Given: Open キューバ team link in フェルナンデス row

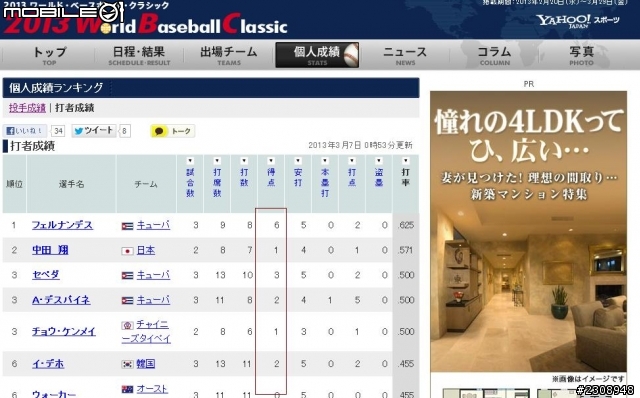Looking at the screenshot, I should 153,225.
